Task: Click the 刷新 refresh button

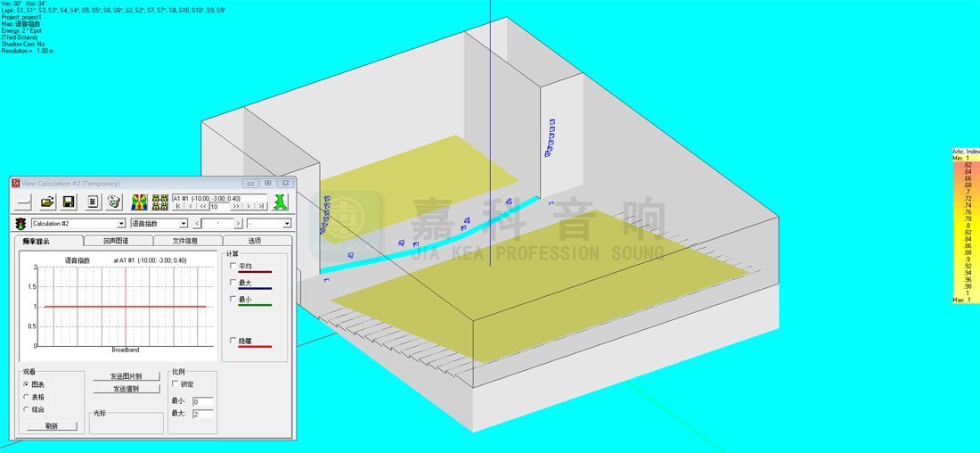Action: pos(51,426)
